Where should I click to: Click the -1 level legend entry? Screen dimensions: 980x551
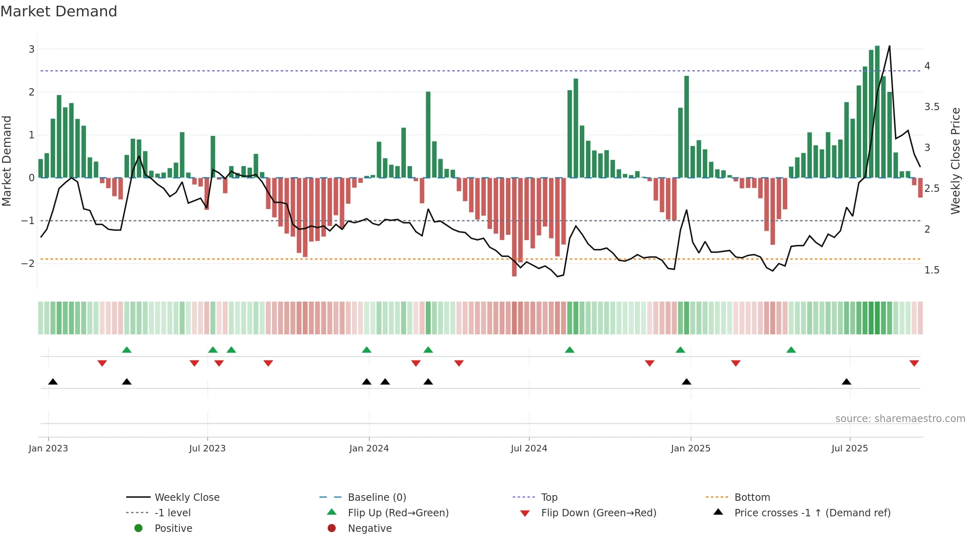click(x=158, y=513)
